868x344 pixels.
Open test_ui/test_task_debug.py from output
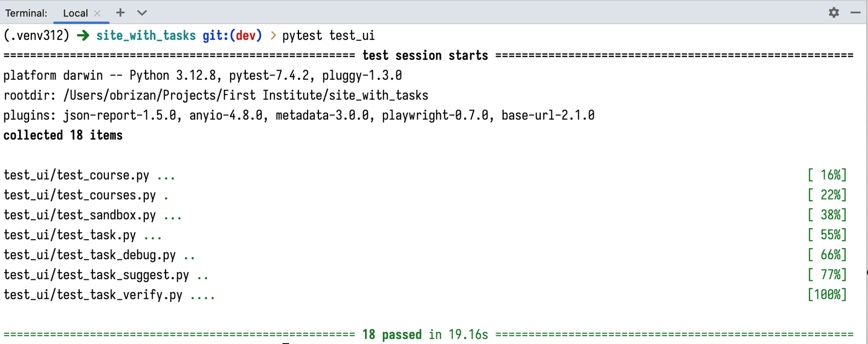coord(89,255)
